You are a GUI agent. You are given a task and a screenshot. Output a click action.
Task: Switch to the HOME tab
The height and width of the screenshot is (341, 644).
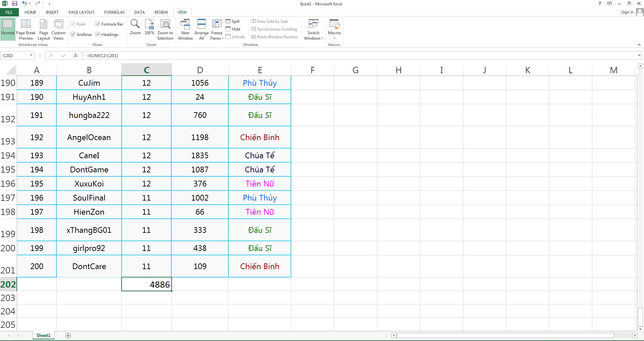tap(30, 12)
